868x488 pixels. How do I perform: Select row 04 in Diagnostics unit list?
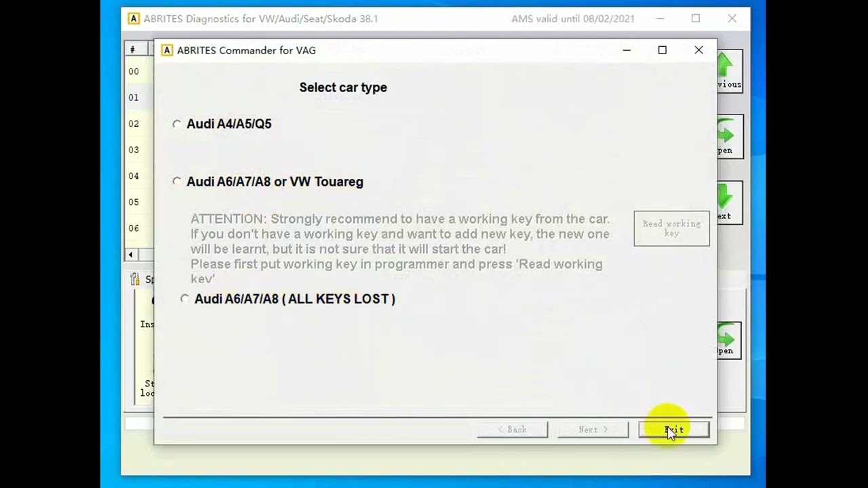click(139, 176)
